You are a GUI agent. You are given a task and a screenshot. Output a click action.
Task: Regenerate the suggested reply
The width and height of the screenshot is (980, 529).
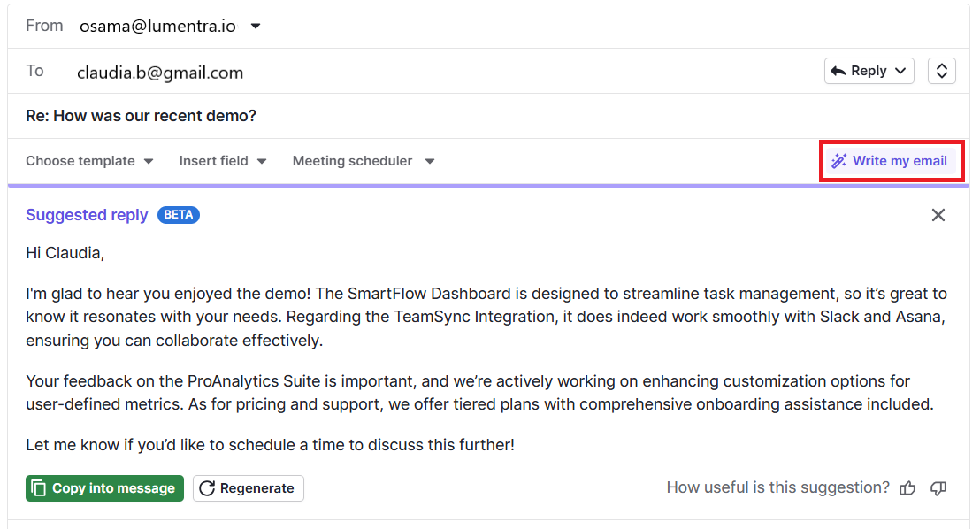pyautogui.click(x=248, y=487)
